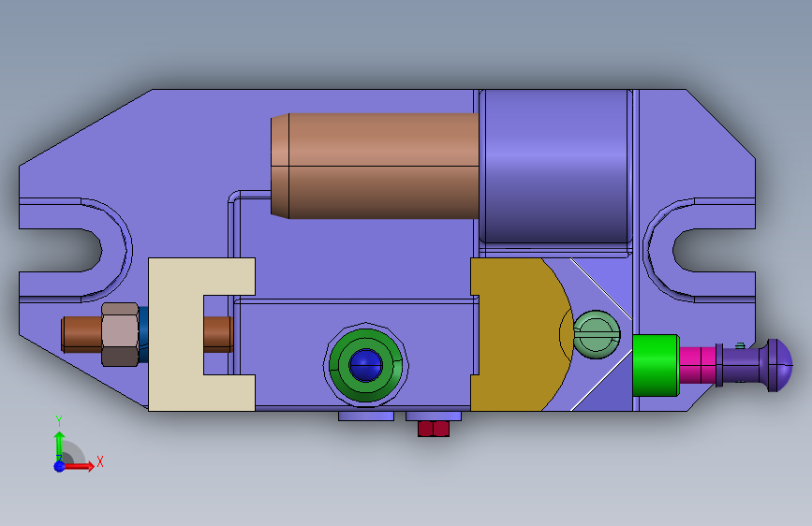This screenshot has width=812, height=526.
Task: Select the gold curved block
Action: 521,334
